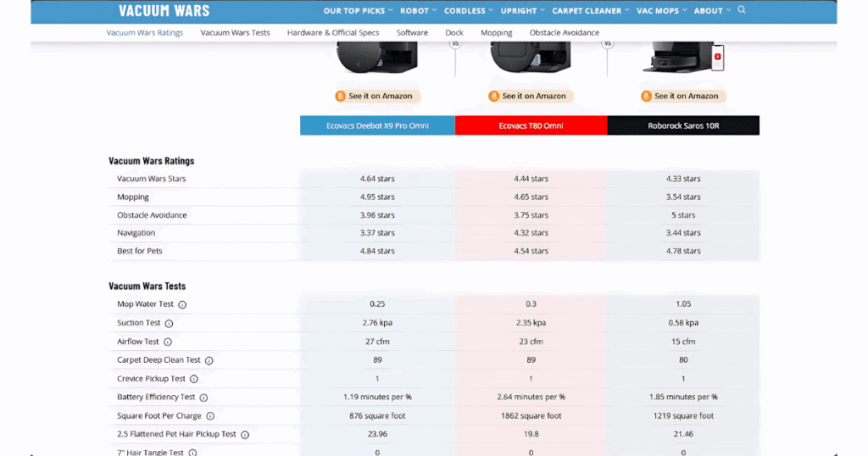Click info icon next to Battery Efficiency Test
Viewport: 868px width, 456px height.
click(203, 398)
